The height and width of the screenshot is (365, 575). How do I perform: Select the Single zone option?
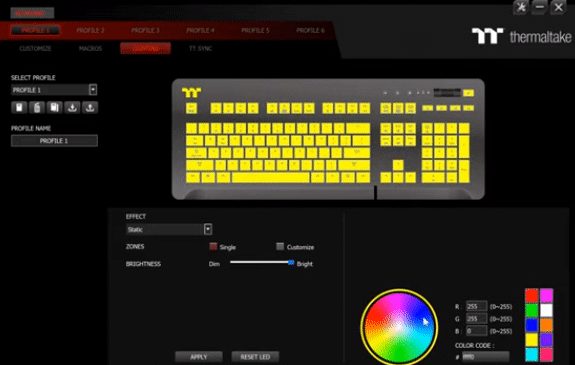click(213, 246)
